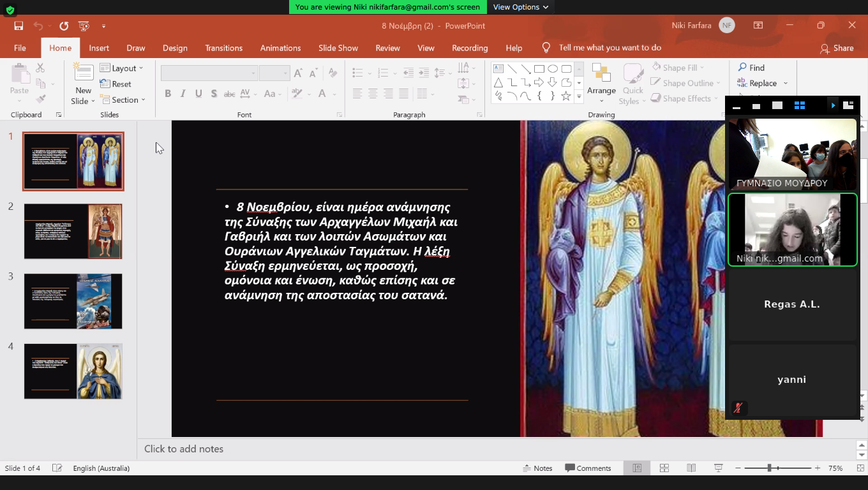Click the Format Painter brush icon
This screenshot has width=868, height=490.
coord(40,99)
